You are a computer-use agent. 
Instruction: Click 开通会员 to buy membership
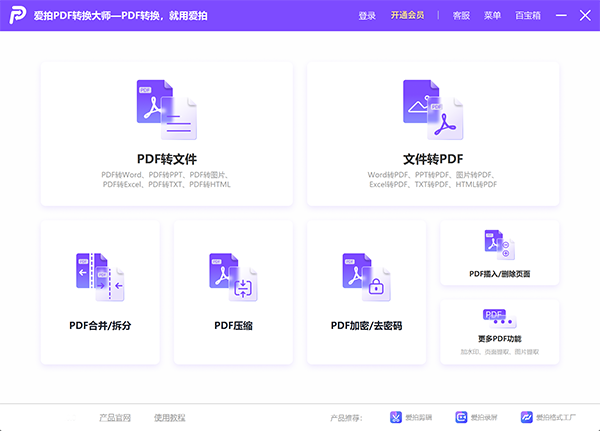(x=407, y=15)
